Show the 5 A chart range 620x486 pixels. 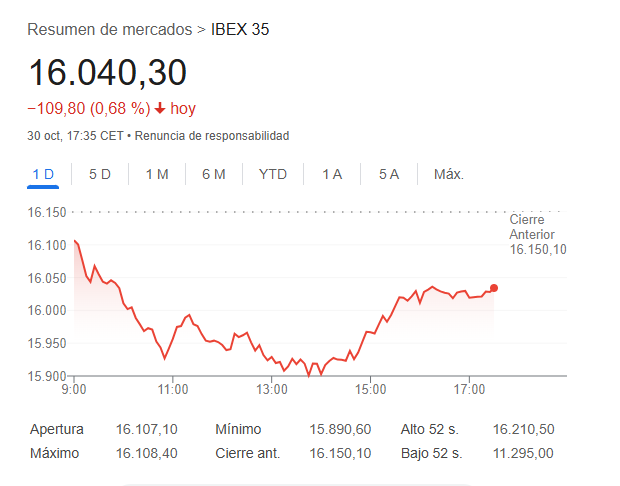click(389, 174)
